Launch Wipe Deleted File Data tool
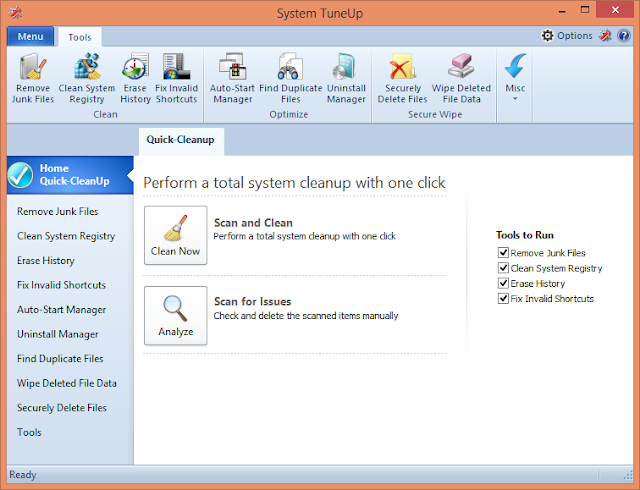Viewport: 640px width, 490px height. tap(461, 78)
